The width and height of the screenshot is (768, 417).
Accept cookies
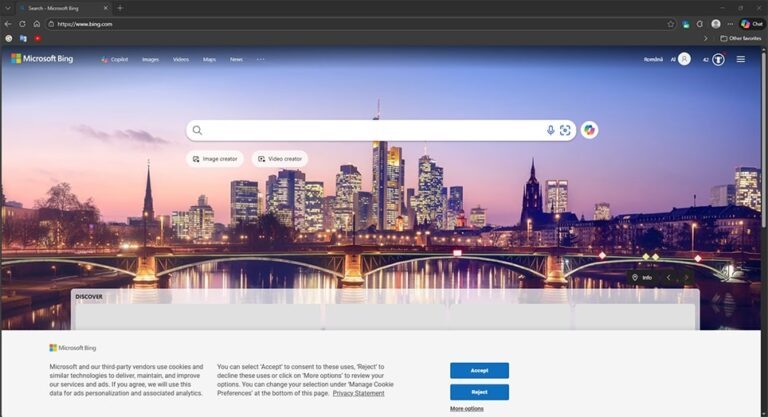coord(479,370)
